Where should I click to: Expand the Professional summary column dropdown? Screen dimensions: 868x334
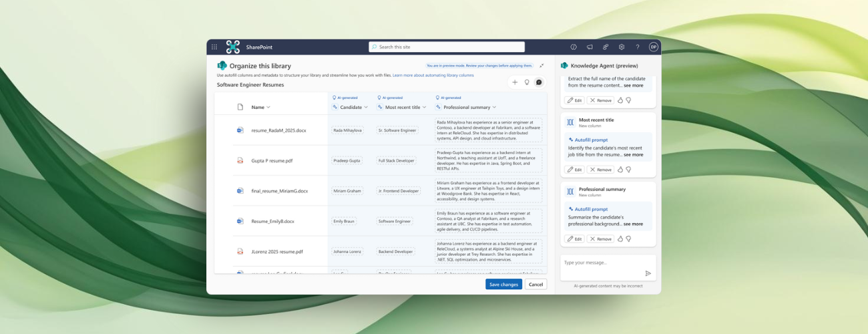(x=494, y=107)
